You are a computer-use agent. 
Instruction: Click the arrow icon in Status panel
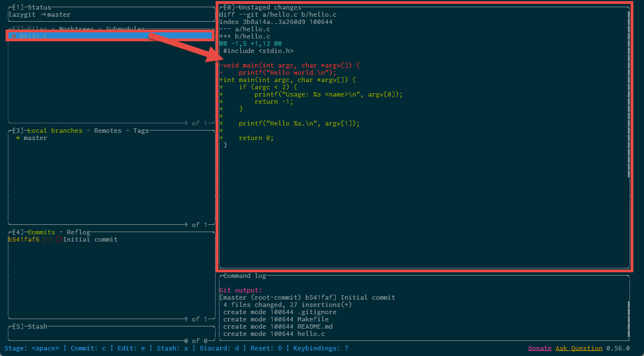(x=43, y=15)
